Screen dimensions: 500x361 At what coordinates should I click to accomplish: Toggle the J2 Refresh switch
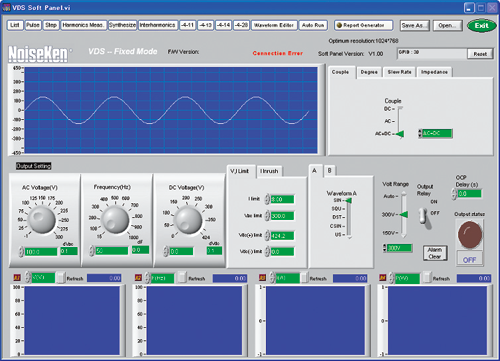point(182,278)
